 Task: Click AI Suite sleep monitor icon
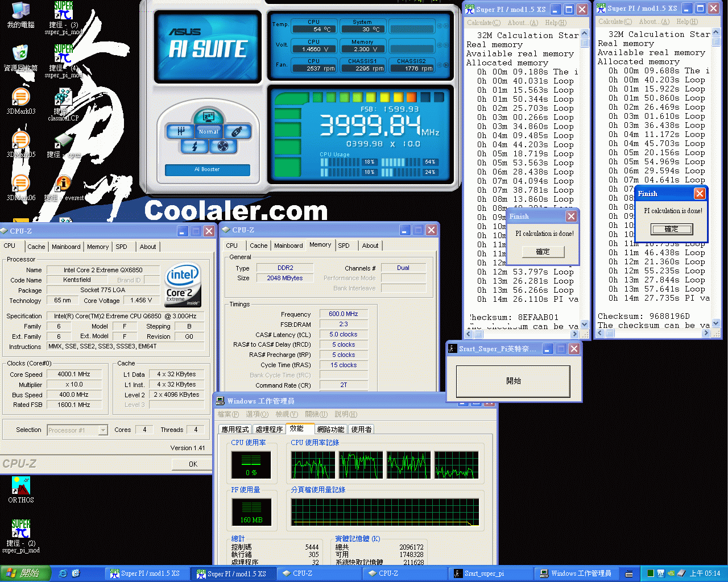[208, 117]
